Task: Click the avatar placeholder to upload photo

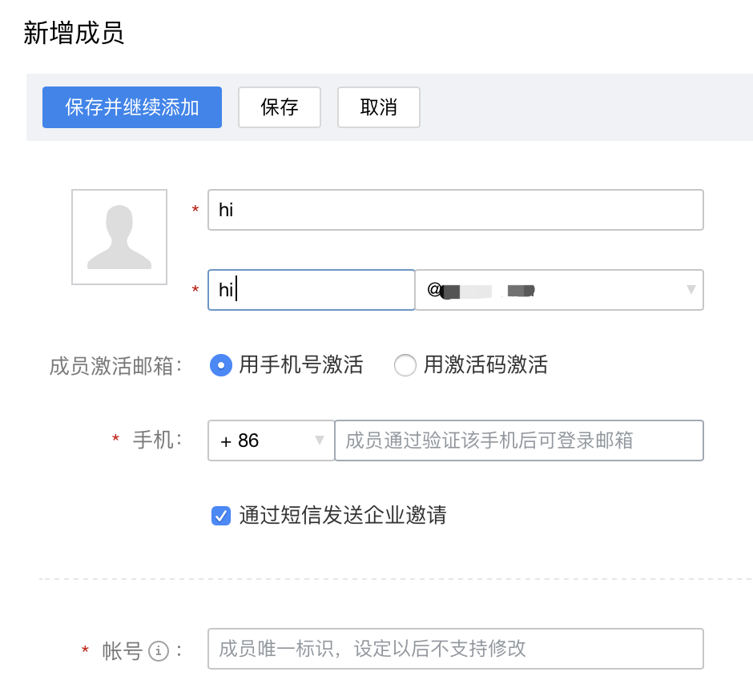Action: coord(119,236)
